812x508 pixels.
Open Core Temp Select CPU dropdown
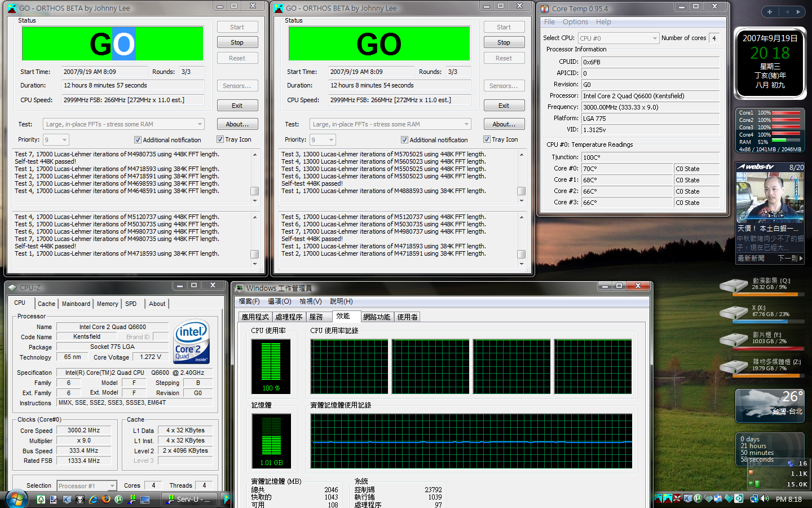pyautogui.click(x=619, y=38)
